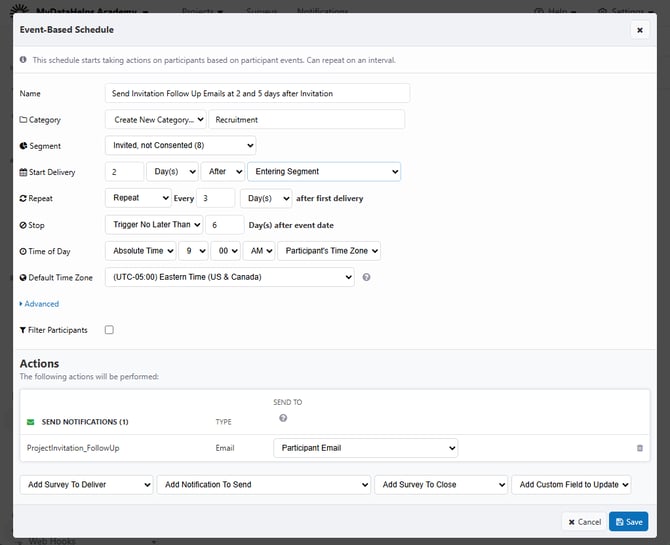This screenshot has width=670, height=545.
Task: Click the Recruitment category name field
Action: (306, 120)
